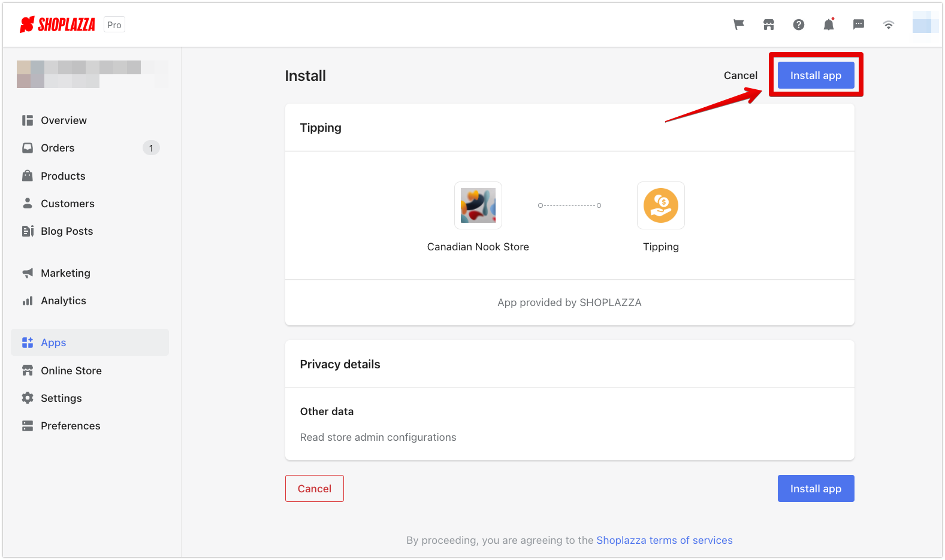This screenshot has height=560, width=945.
Task: Open the help question mark icon
Action: click(x=799, y=25)
